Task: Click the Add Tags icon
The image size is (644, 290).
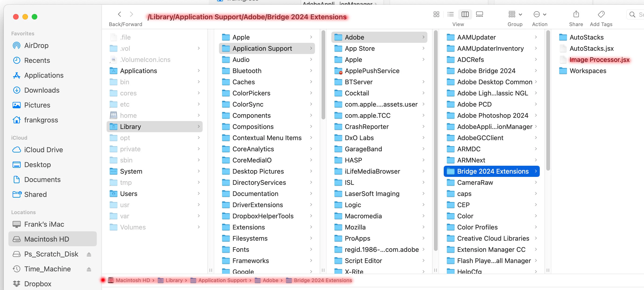Action: pos(601,14)
